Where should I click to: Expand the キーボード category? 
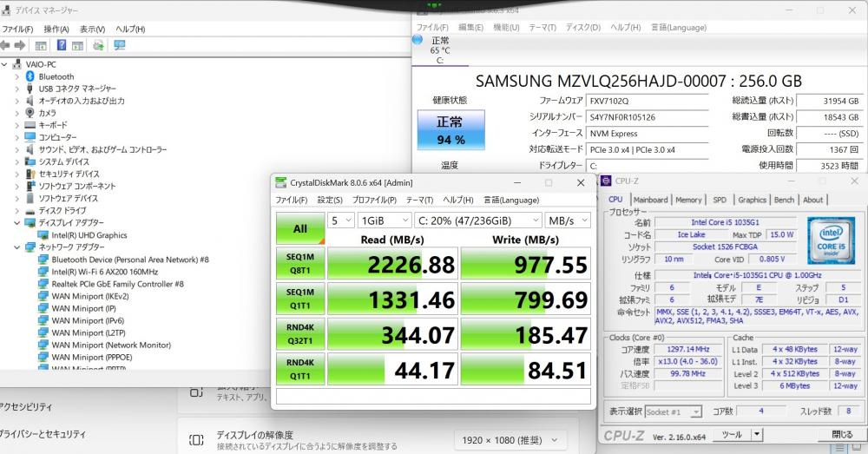coord(17,125)
